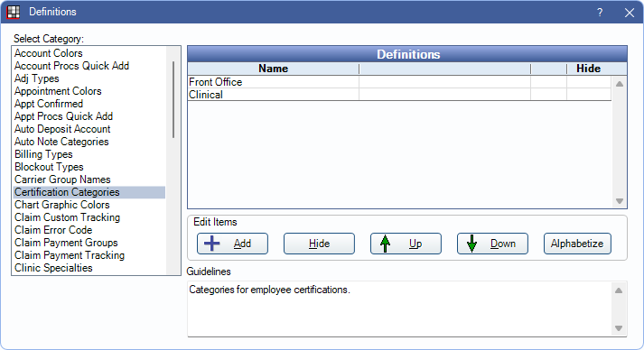Click the Guidelines box scroll-up arrow
Viewport: 644px width, 350px height.
pyautogui.click(x=619, y=290)
